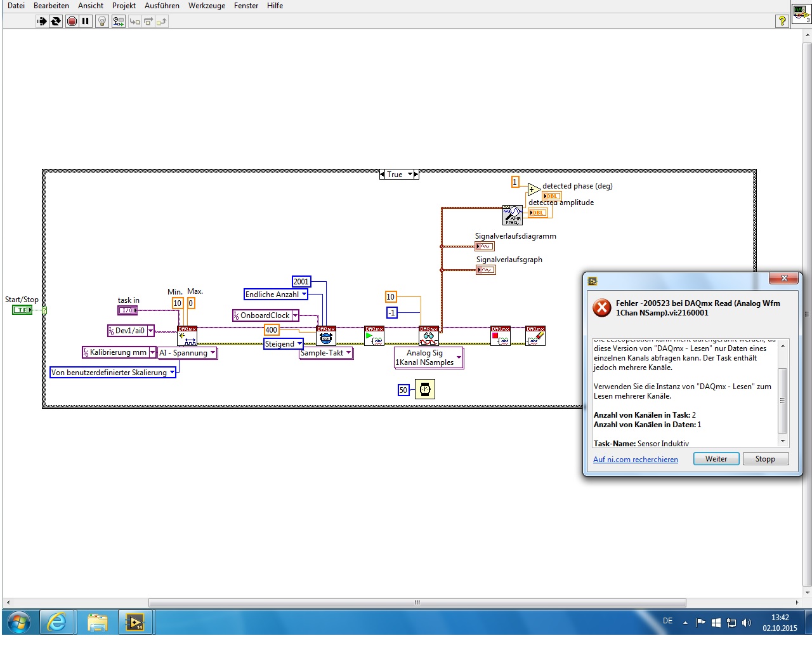Click the Step Out toolbar icon

coord(161,22)
